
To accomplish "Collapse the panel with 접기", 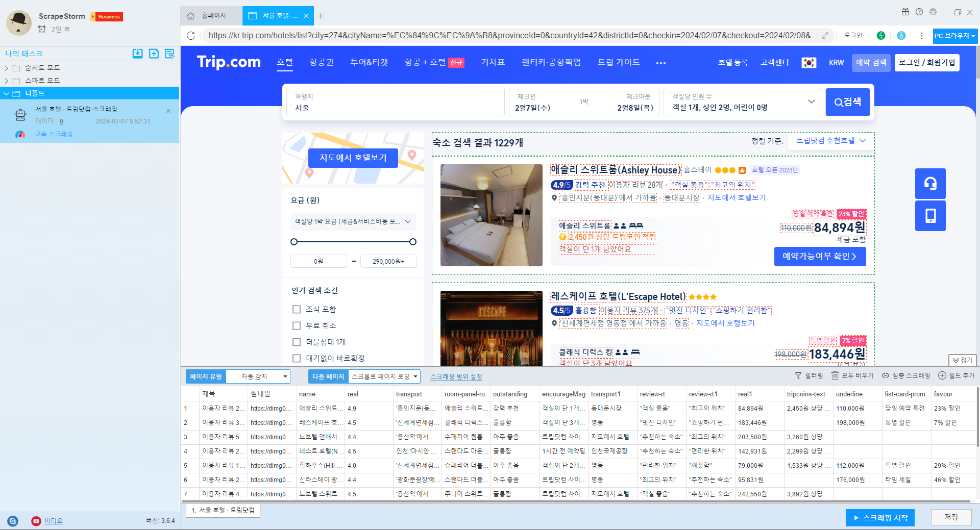I will (962, 360).
